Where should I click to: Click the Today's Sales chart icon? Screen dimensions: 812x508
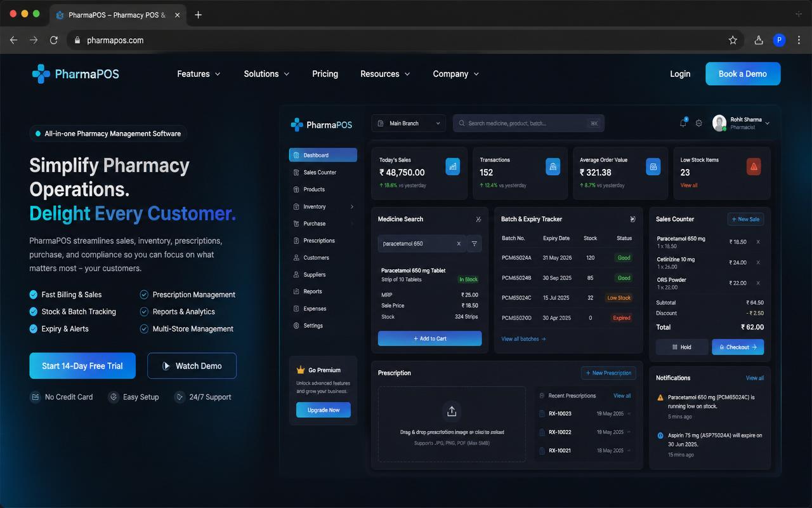tap(453, 166)
